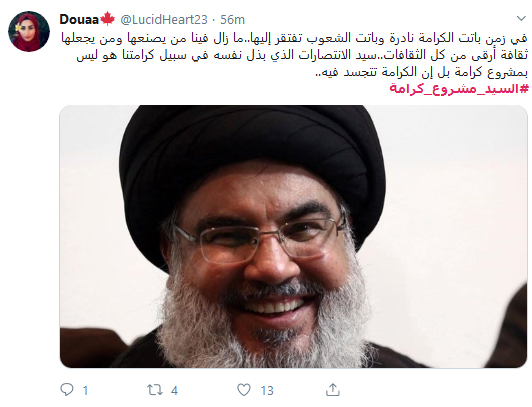Open the tweet permalink via 56m timestamp
The height and width of the screenshot is (407, 532).
click(232, 20)
